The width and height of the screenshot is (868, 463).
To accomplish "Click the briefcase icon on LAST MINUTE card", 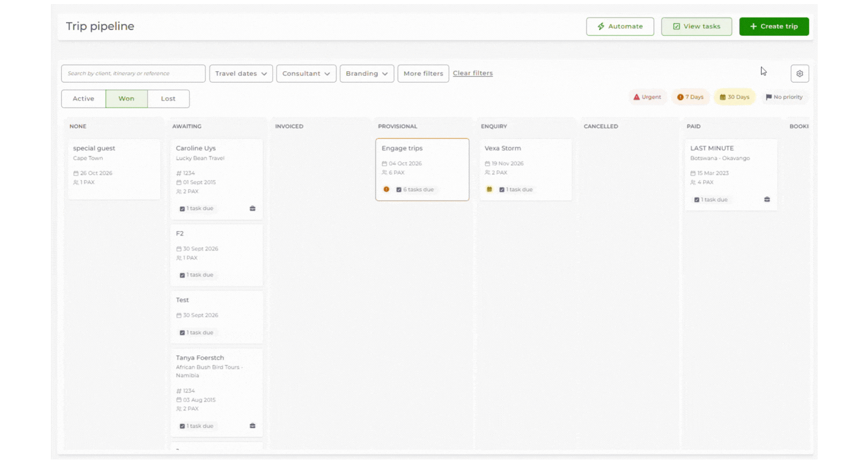I will click(x=767, y=199).
